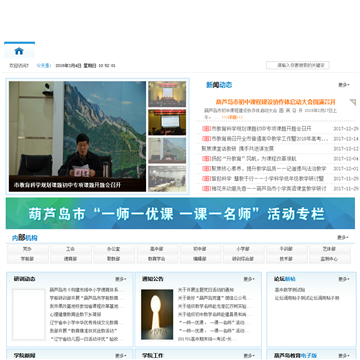Open the slide caption 市教育科学规划课题初中专项课题开题会召开
This screenshot has width=360, height=360.
click(67, 185)
